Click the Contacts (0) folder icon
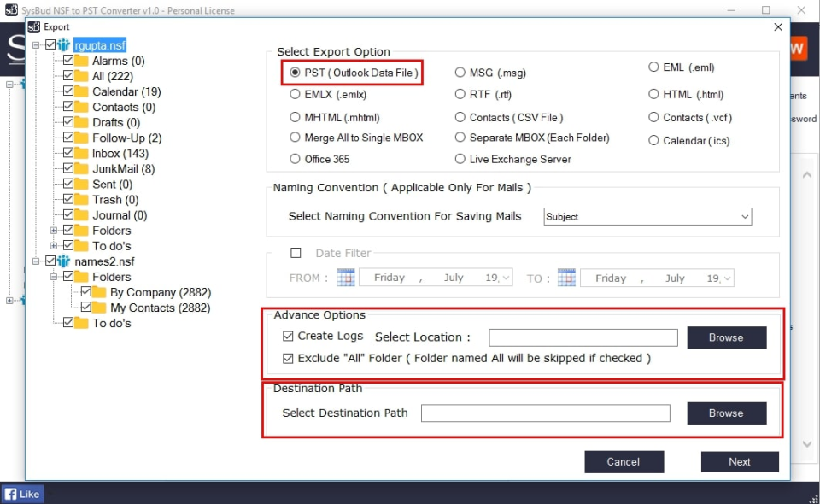 tap(81, 107)
